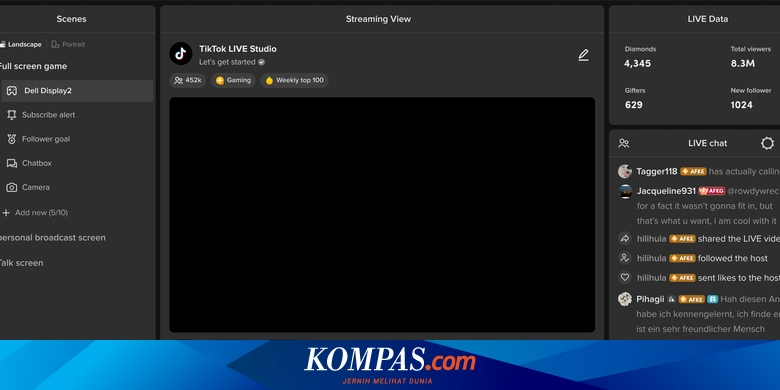This screenshot has height=390, width=780.
Task: Click the Total viewers value 8.3M
Action: coord(743,64)
